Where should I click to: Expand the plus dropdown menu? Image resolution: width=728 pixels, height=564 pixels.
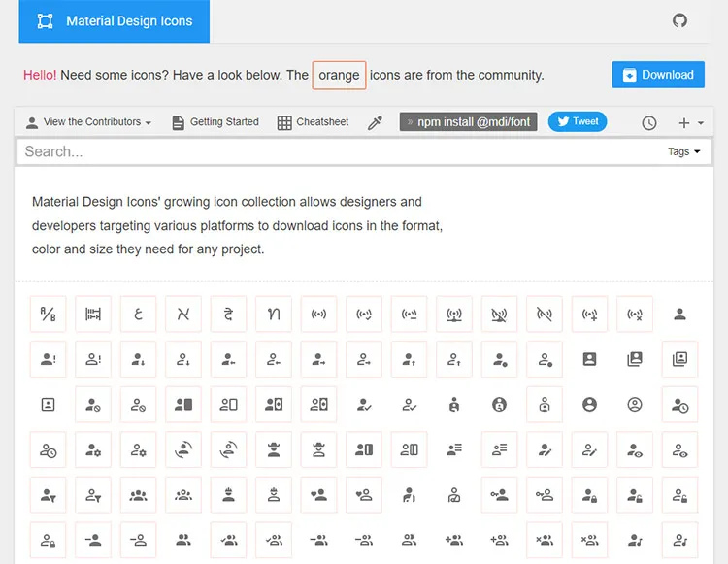click(x=690, y=123)
